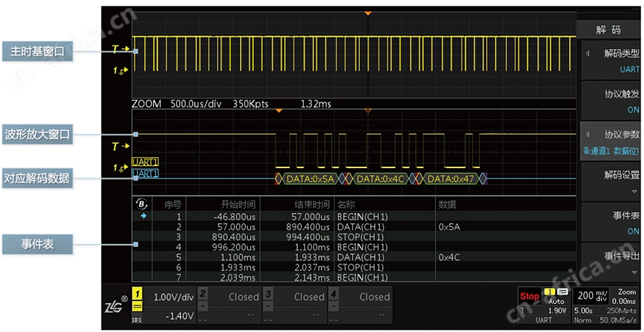Image resolution: width=644 pixels, height=332 pixels.
Task: Click the Auto trigger mode label
Action: coord(557,302)
